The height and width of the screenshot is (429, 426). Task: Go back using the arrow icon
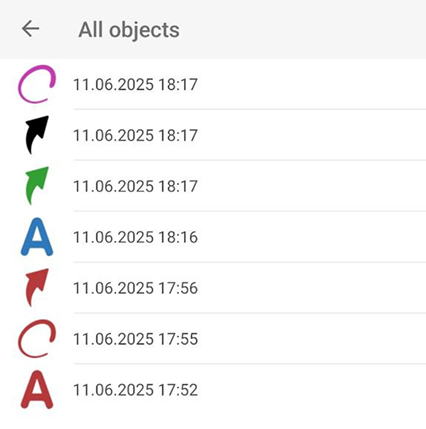click(x=31, y=29)
